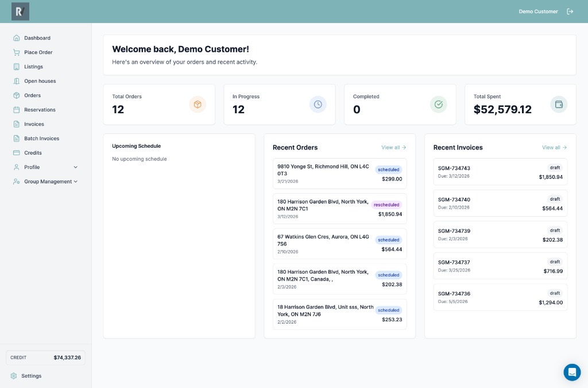Click the $716.99 invoice amount
This screenshot has height=388, width=588.
click(x=553, y=271)
